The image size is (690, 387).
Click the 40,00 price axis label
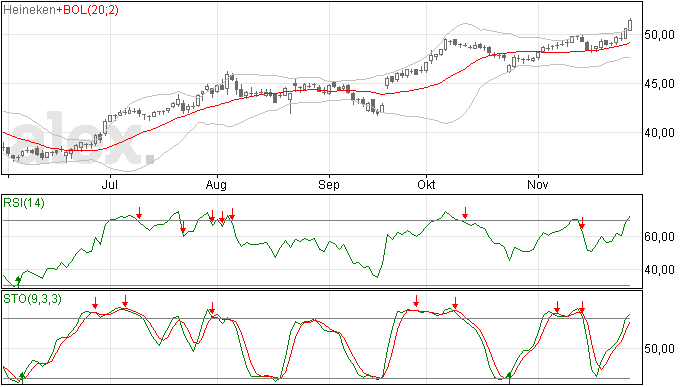[659, 133]
